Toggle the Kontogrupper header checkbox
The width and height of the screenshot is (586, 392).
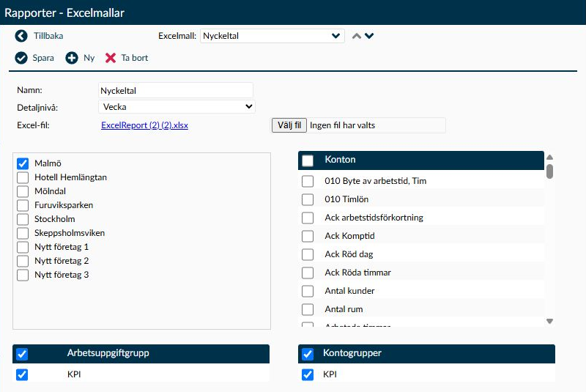[x=308, y=354]
